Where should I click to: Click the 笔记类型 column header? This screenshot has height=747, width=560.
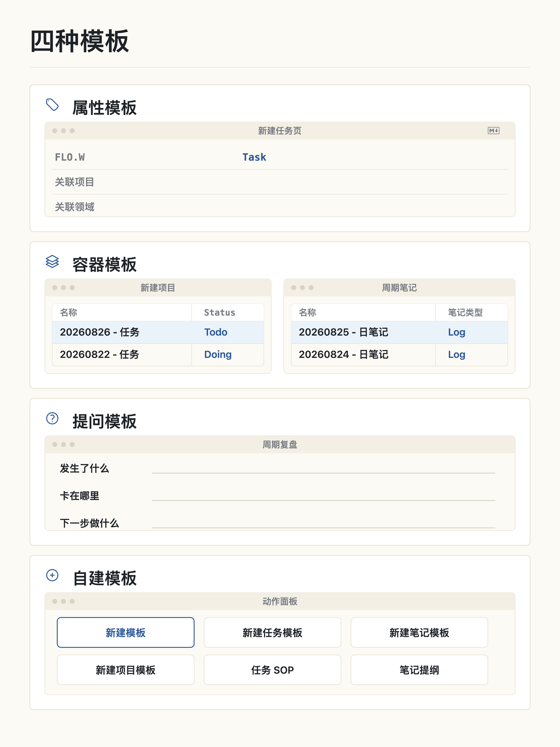click(x=465, y=312)
